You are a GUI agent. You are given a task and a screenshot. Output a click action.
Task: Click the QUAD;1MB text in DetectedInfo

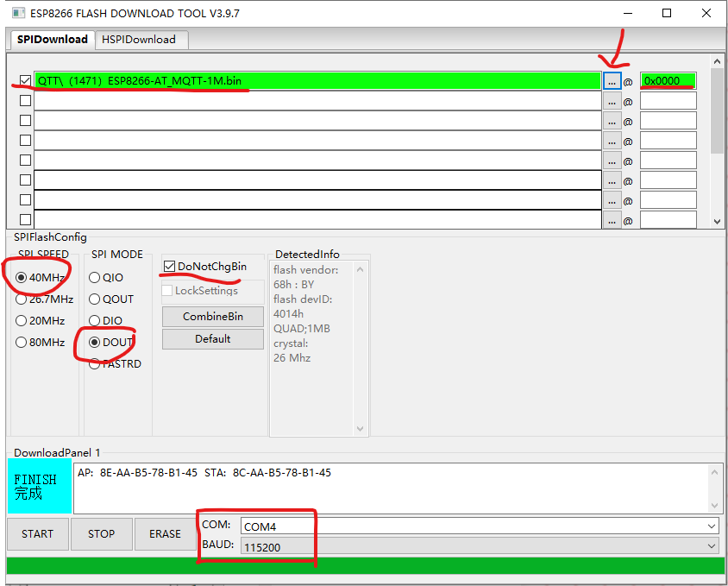(x=302, y=329)
